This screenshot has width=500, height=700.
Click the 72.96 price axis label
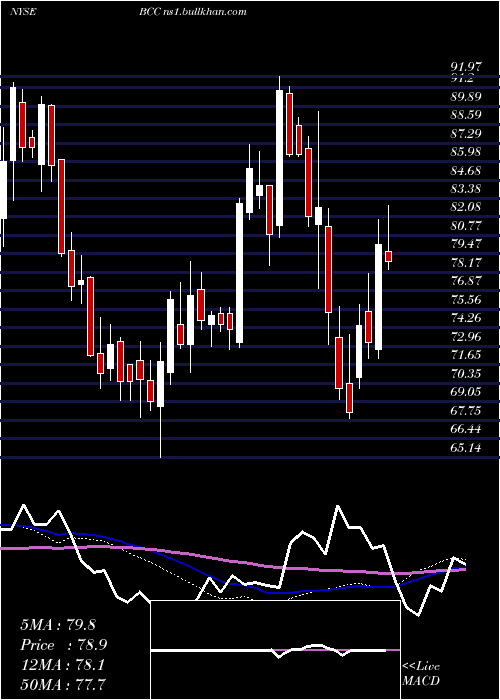tap(466, 337)
